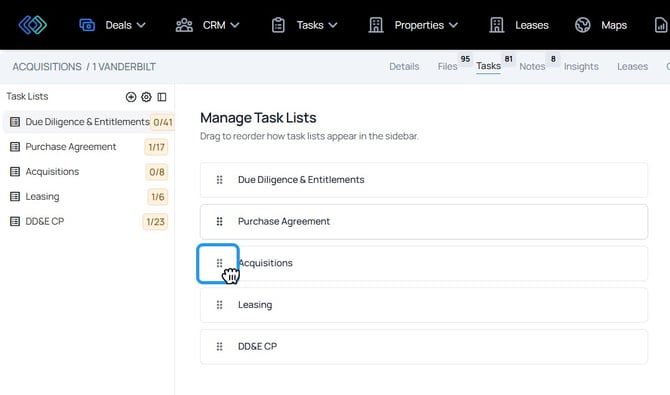Click the Deals icon in navigation

tap(87, 25)
